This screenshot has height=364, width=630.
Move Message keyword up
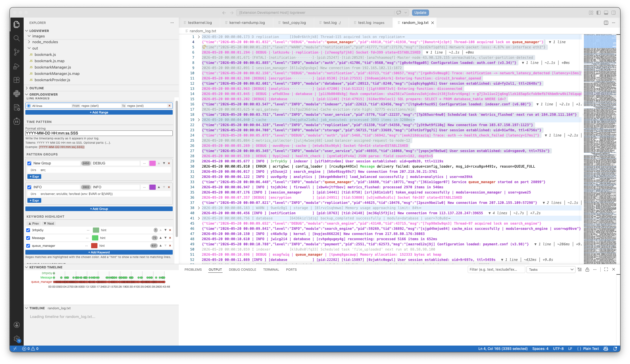pos(161,238)
